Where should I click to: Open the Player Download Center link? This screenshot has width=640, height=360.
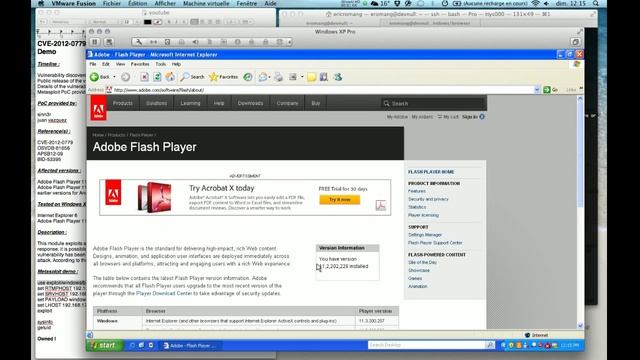click(x=164, y=293)
